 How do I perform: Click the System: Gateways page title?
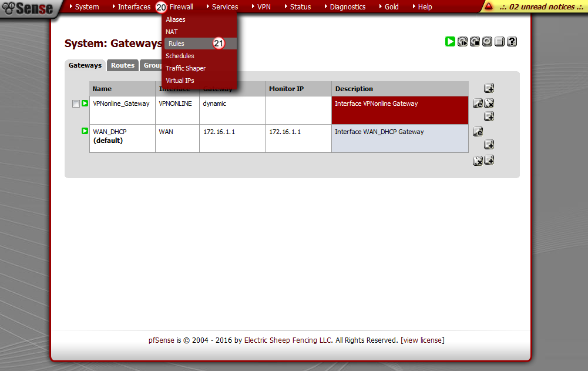pyautogui.click(x=113, y=44)
